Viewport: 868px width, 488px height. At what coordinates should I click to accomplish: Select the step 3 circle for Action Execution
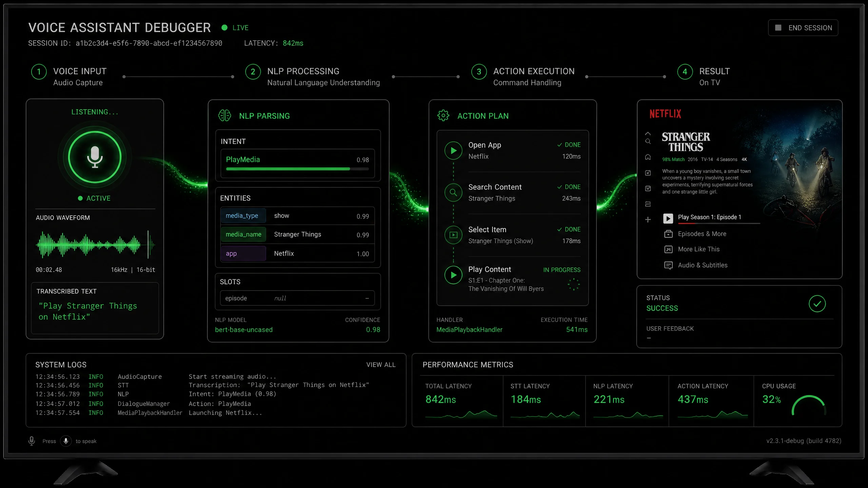click(479, 72)
